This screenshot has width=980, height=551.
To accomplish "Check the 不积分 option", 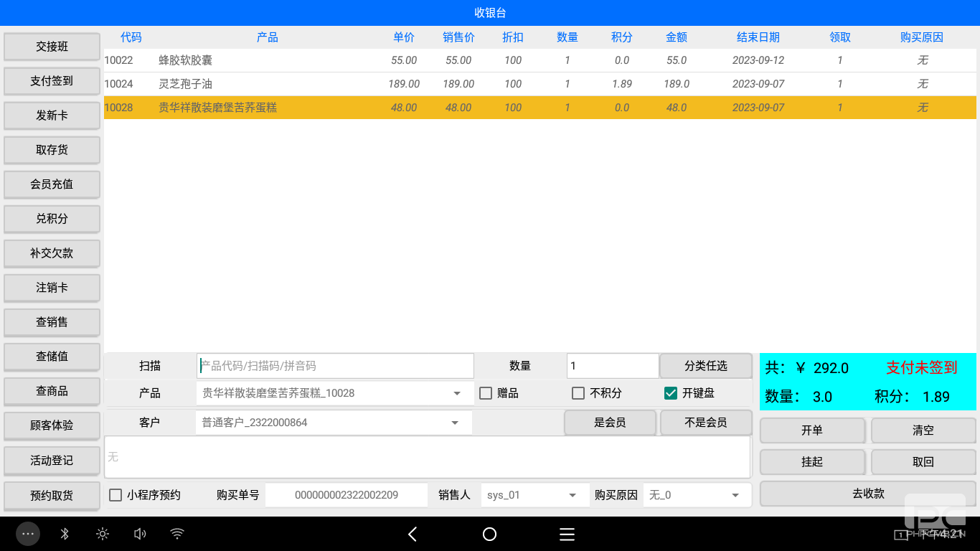I will (x=578, y=393).
